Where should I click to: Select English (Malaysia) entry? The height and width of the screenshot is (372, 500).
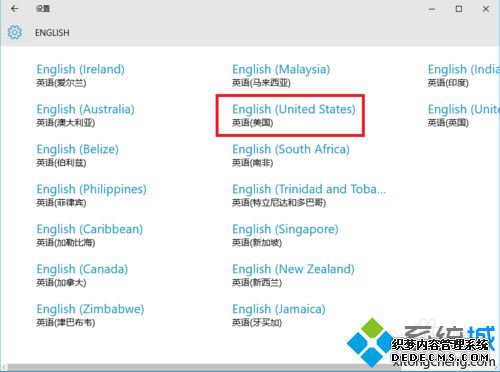coord(281,76)
